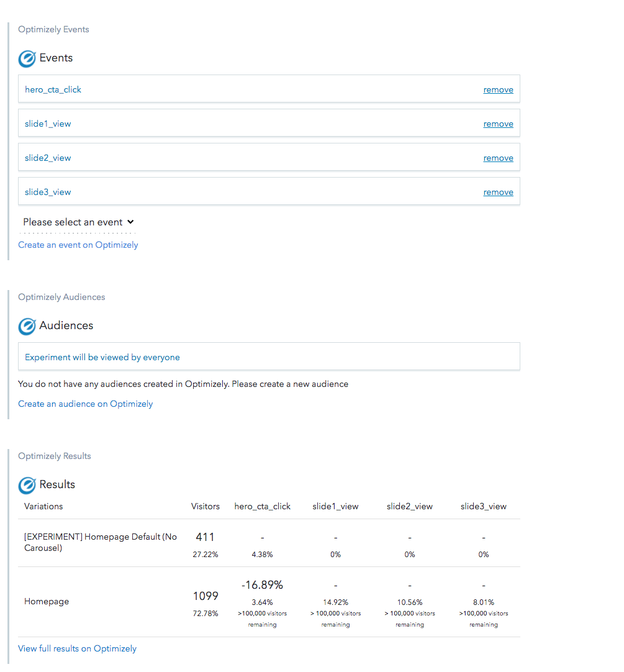Screen dimensions: 624x672
Task: Click the 1099 visitors value
Action: [x=206, y=596]
